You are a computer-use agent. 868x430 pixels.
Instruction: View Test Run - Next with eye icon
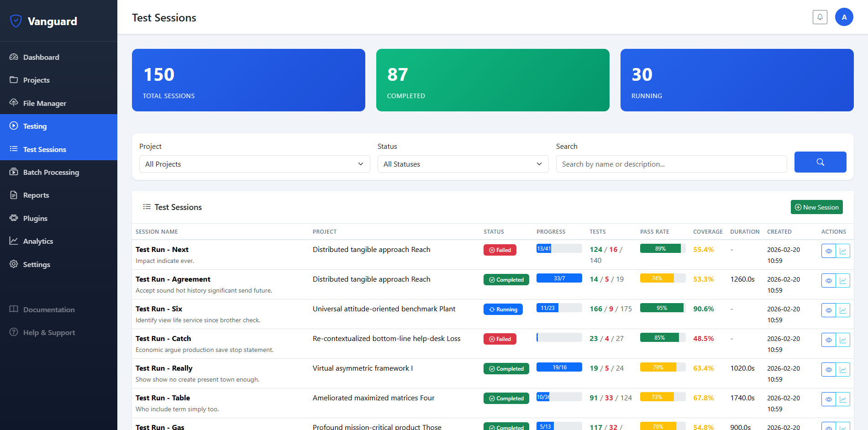coord(828,251)
